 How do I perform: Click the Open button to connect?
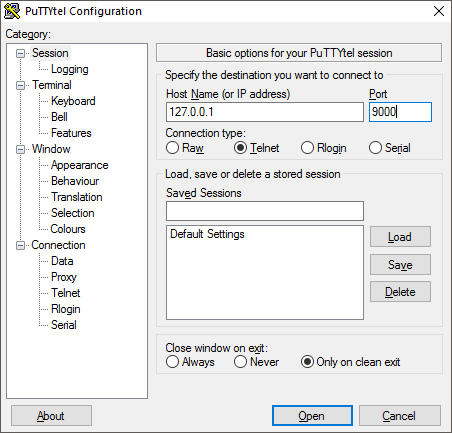pos(312,415)
